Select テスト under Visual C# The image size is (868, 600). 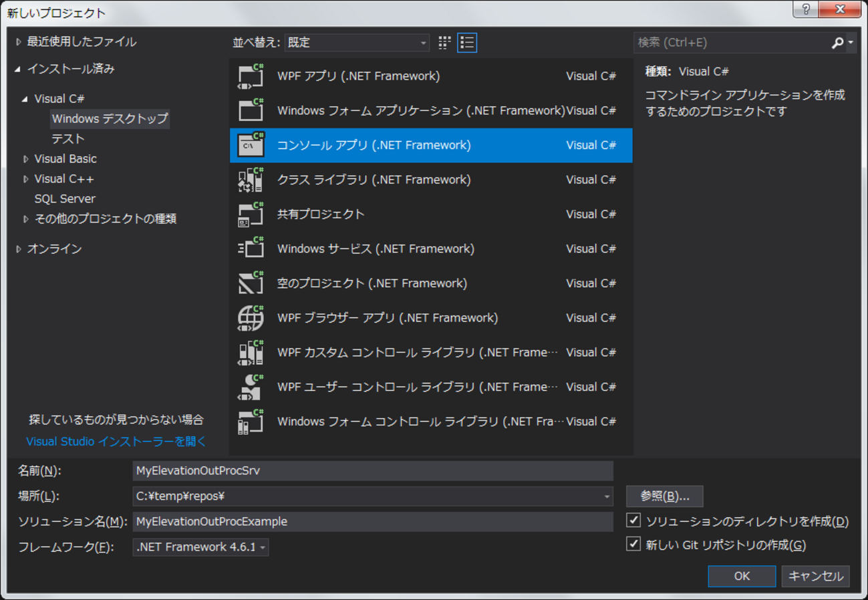coord(68,139)
